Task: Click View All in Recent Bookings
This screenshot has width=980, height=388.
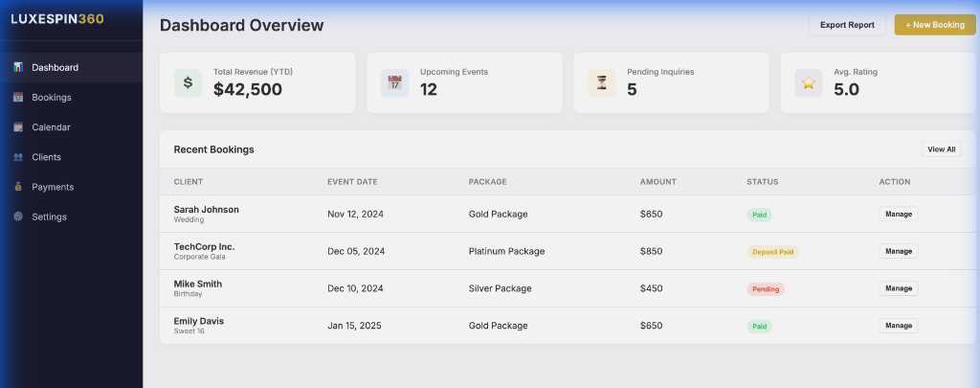Action: (942, 149)
